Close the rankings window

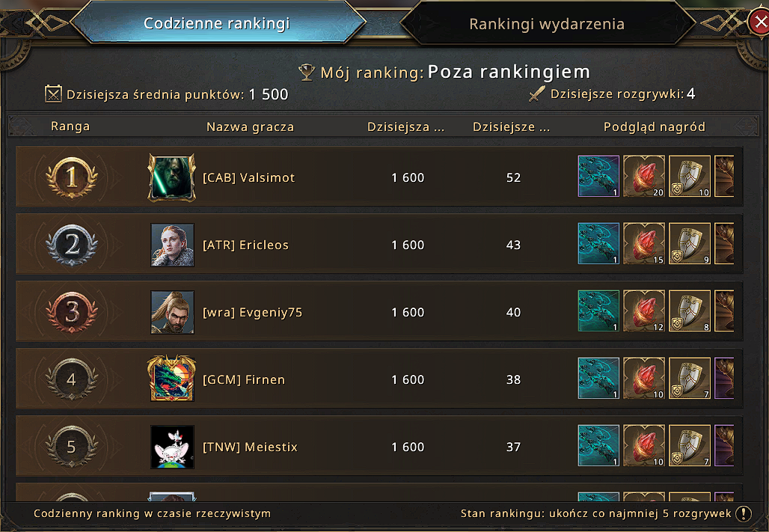[759, 22]
